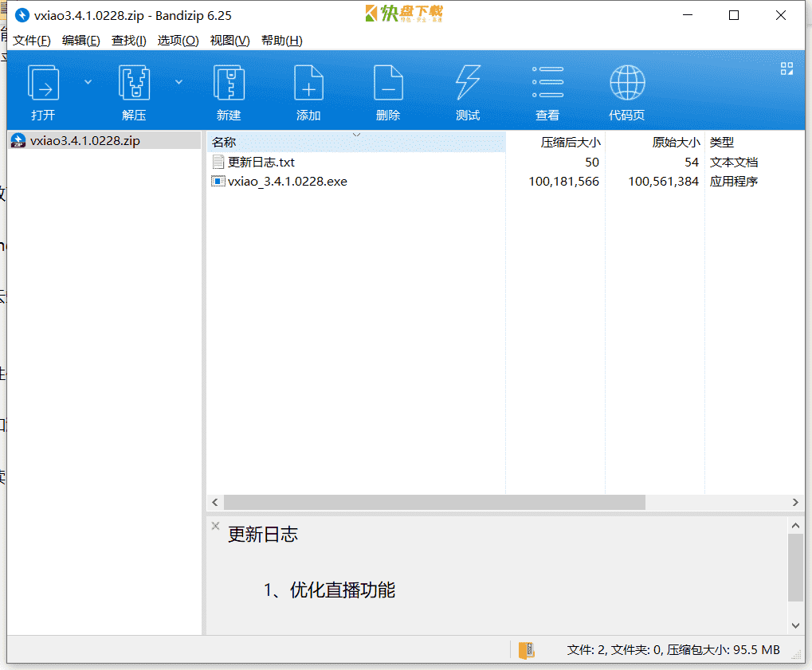Open the 编辑(E) menu
Screen dimensions: 812x670
(x=80, y=41)
